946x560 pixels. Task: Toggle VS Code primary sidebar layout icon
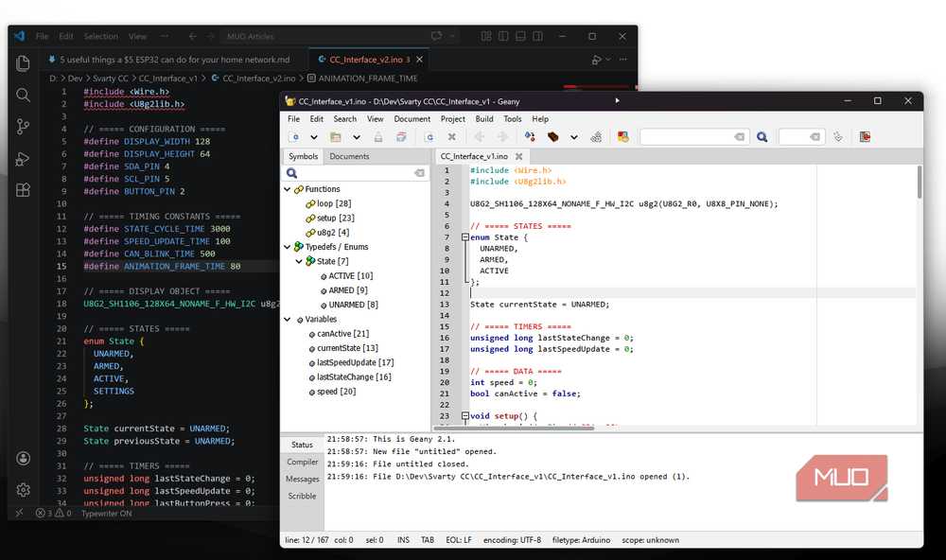(503, 36)
